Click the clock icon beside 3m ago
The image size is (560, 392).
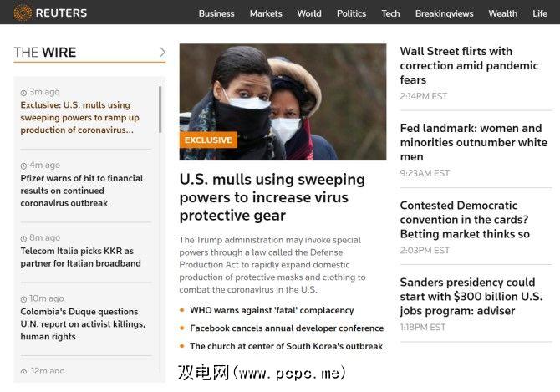(x=23, y=93)
